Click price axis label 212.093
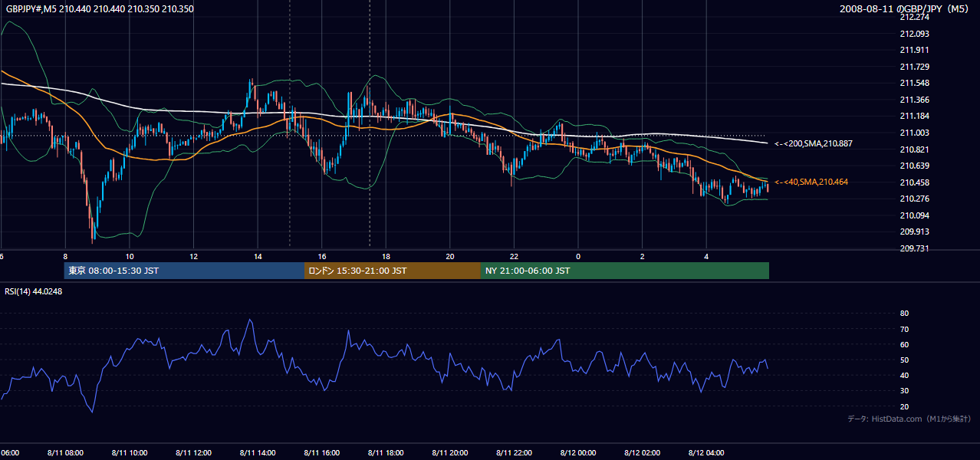 [914, 34]
